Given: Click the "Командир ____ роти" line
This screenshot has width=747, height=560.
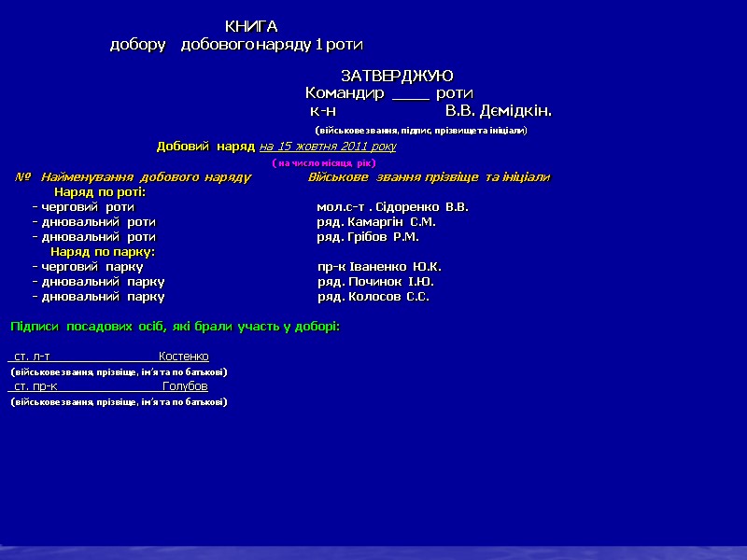Looking at the screenshot, I should tap(389, 93).
